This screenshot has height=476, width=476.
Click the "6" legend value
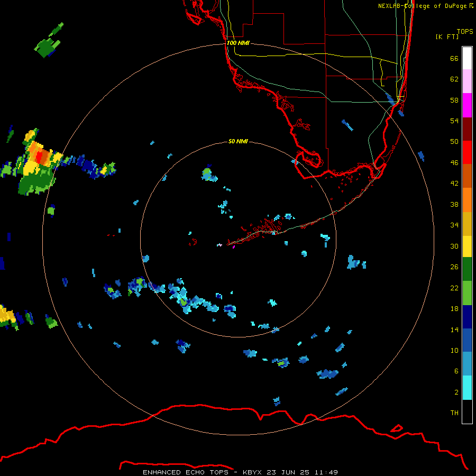[x=456, y=371]
